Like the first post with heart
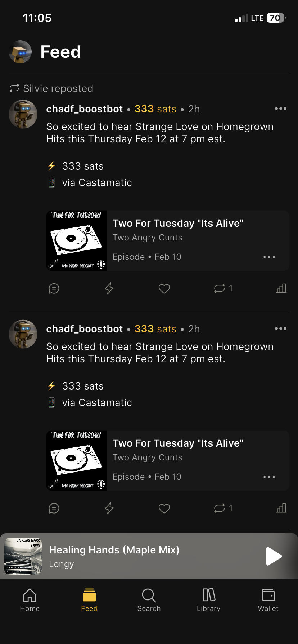298x644 pixels. [164, 288]
